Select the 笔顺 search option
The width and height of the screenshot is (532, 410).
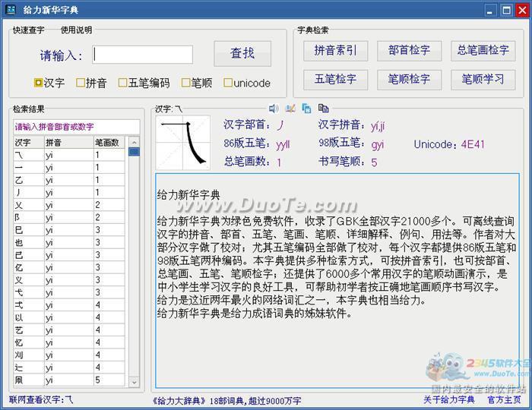(x=197, y=83)
